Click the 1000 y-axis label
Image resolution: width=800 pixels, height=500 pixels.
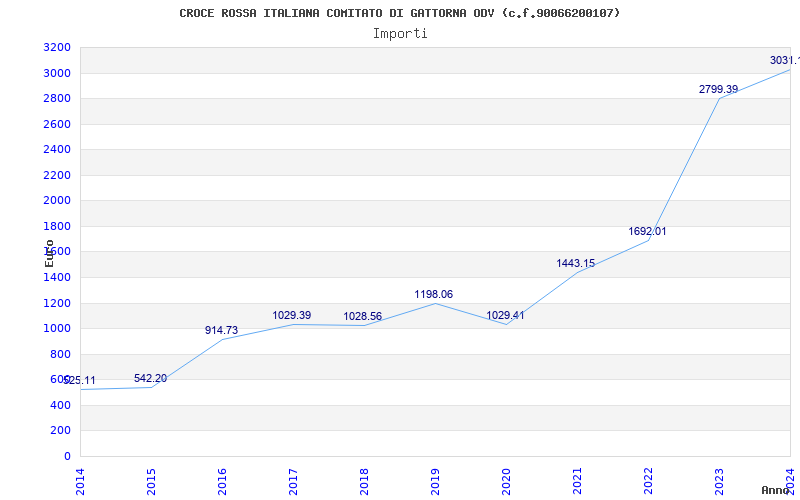tap(57, 329)
